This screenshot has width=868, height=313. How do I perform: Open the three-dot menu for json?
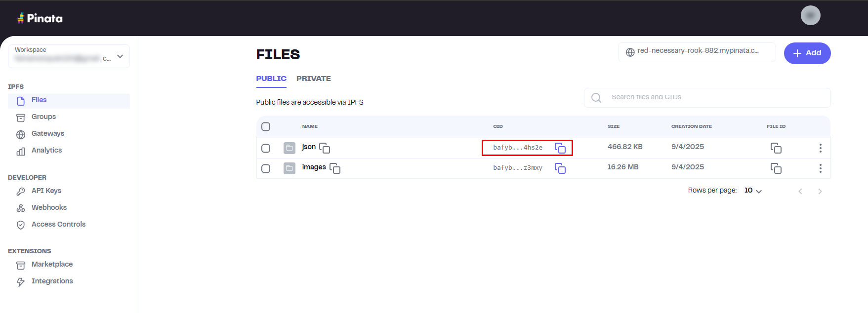(x=820, y=148)
